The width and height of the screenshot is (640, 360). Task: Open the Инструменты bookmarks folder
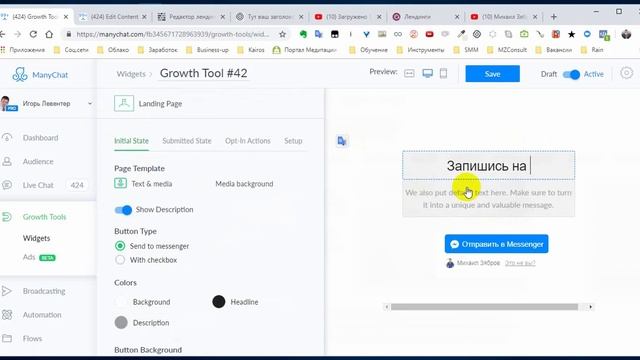[x=420, y=50]
